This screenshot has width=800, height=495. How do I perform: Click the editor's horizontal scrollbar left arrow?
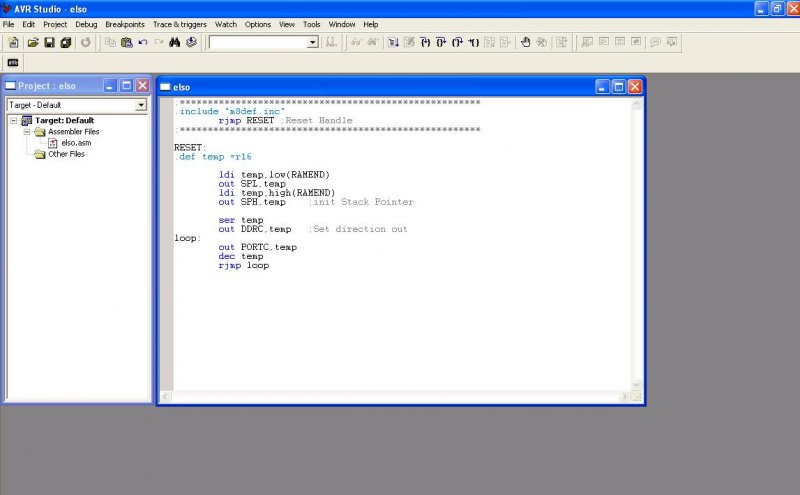point(165,397)
